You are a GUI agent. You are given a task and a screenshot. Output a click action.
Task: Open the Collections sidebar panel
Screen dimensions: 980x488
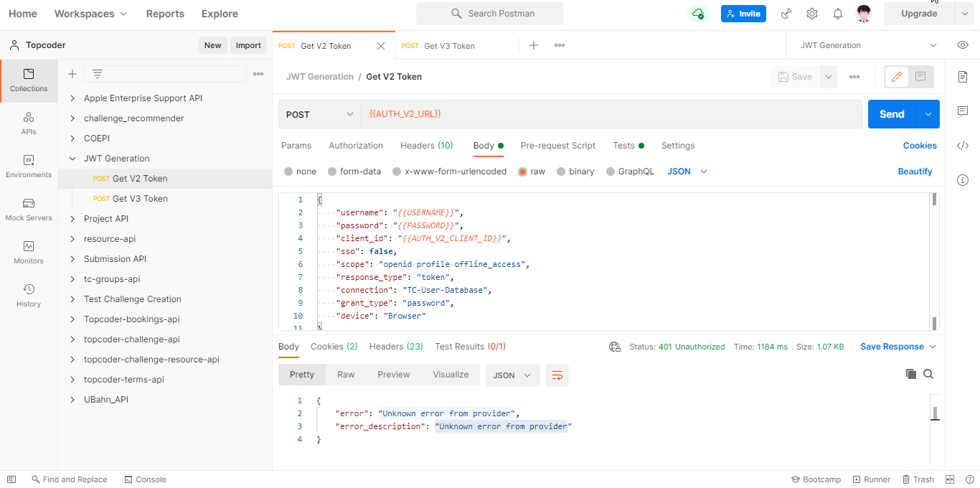click(x=29, y=81)
